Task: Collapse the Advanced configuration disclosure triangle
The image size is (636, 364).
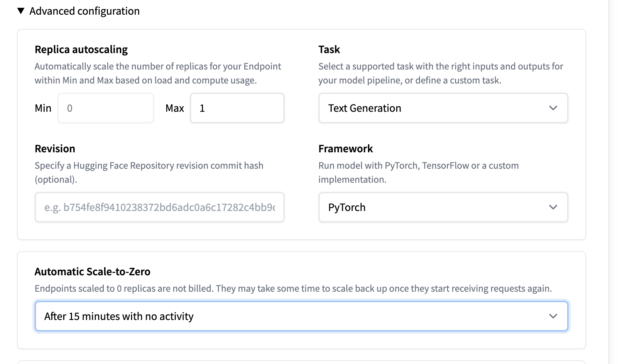Action: click(x=21, y=11)
